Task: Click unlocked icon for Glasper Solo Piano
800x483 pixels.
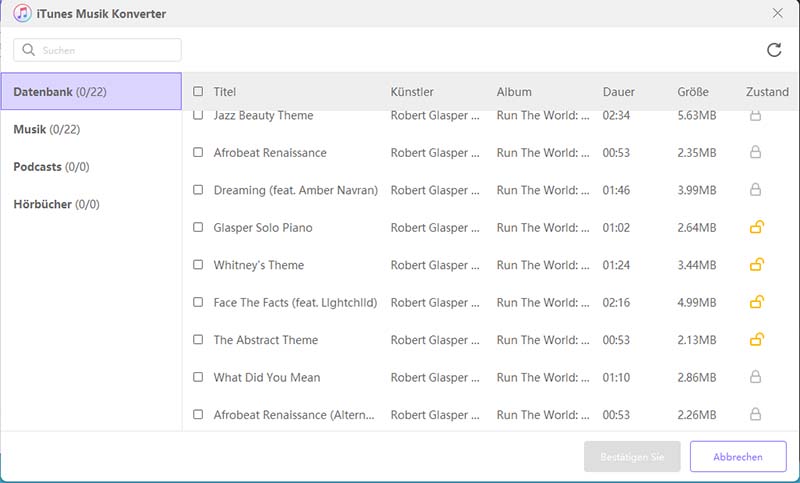Action: click(x=757, y=227)
